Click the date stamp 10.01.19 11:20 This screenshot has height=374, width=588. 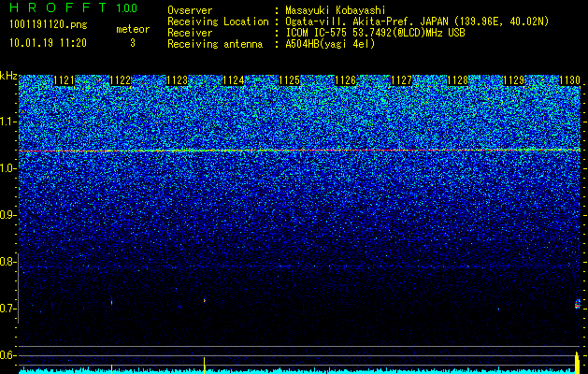tap(48, 43)
